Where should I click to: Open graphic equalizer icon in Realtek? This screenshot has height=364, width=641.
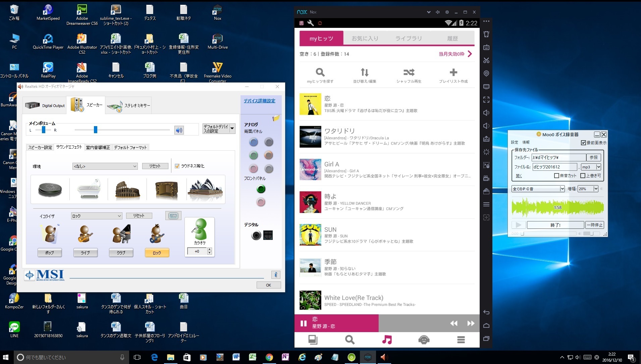[173, 216]
